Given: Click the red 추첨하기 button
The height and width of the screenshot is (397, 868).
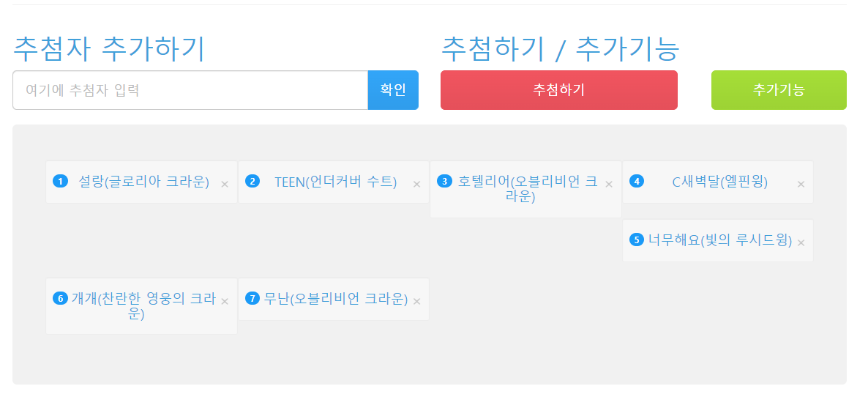Looking at the screenshot, I should coord(559,90).
